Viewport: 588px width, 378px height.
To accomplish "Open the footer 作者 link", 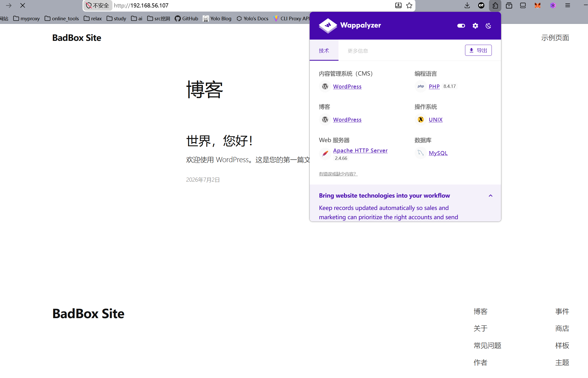I will [x=480, y=363].
